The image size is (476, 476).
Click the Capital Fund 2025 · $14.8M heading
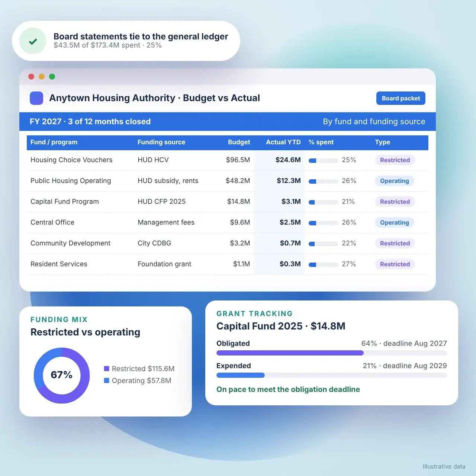(x=281, y=326)
